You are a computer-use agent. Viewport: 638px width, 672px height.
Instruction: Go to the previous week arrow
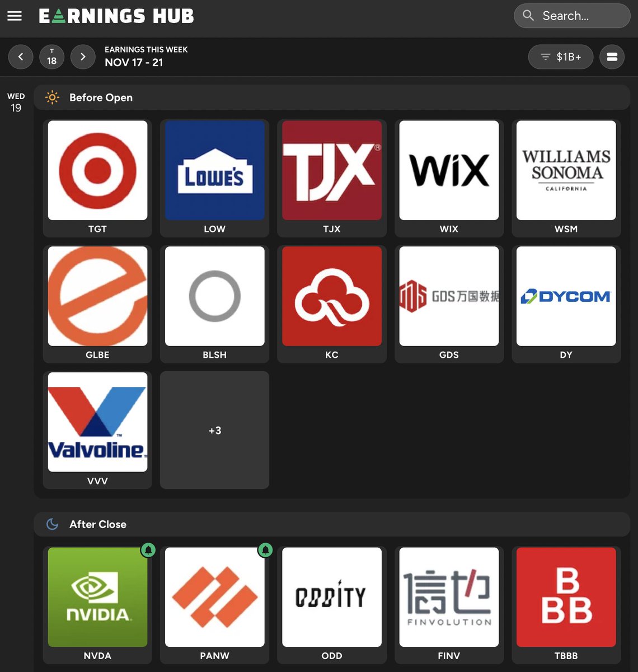pos(21,57)
